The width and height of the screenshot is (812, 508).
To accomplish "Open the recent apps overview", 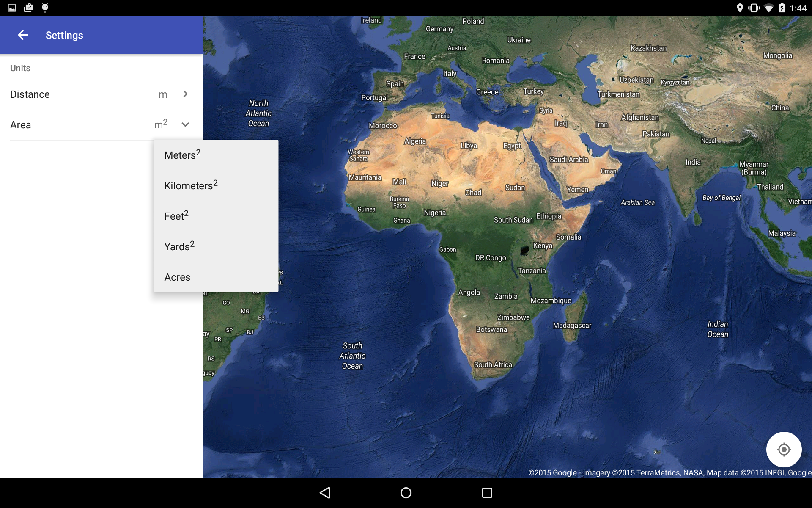I will [x=486, y=493].
